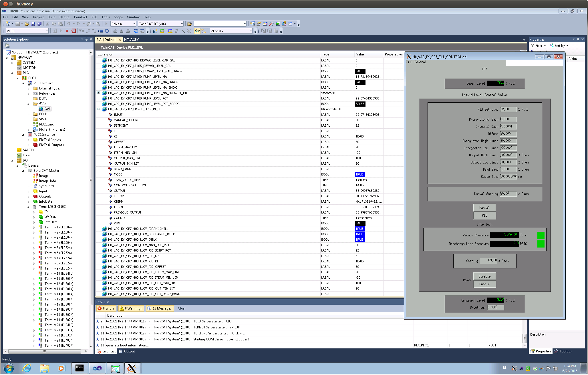Screen dimensions: 588x375
Task: Switch to the H0VACEY editor tab
Action: [131, 40]
